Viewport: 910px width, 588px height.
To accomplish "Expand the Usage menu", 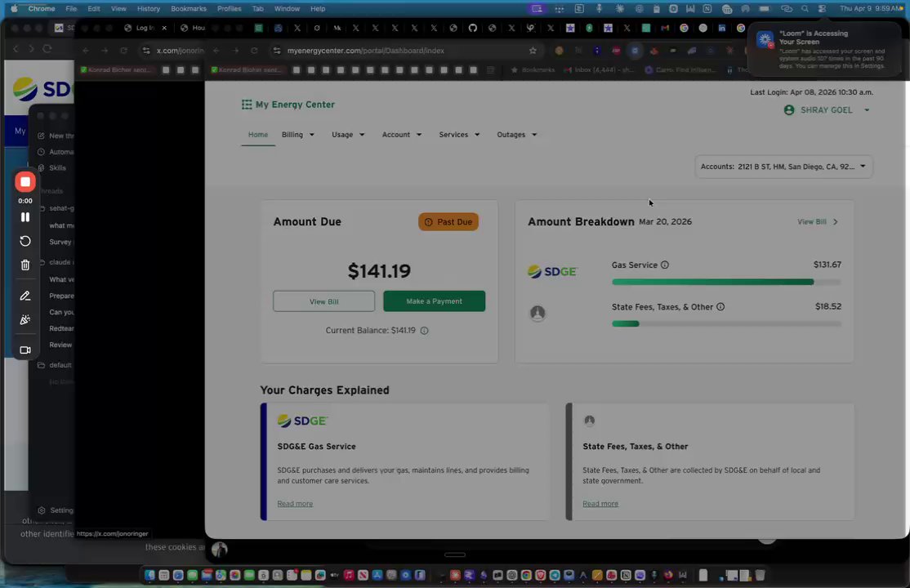I will 348,135.
